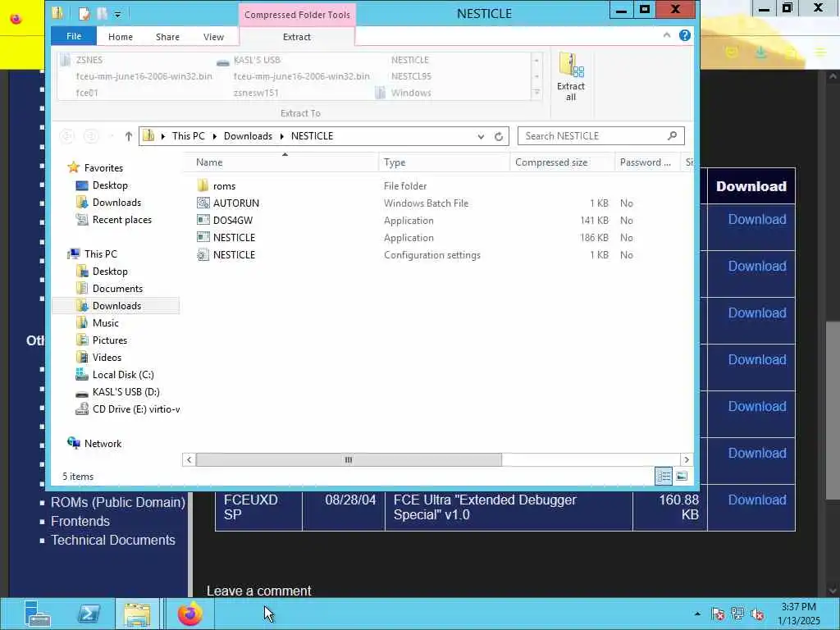Select the NESTICLE application icon
Screen dimensions: 840x630
pos(203,237)
